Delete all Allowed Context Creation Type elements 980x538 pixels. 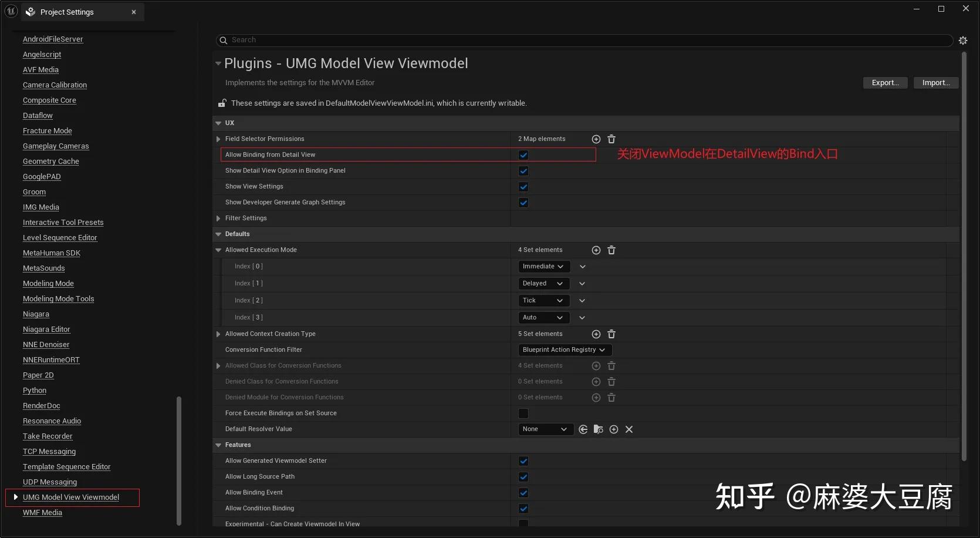click(611, 334)
